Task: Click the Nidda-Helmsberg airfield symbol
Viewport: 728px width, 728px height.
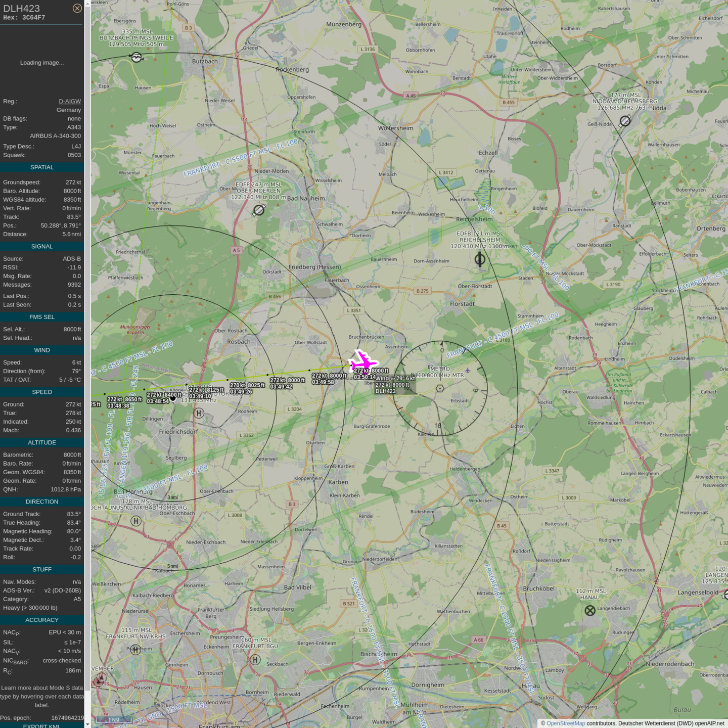Action: [x=625, y=121]
